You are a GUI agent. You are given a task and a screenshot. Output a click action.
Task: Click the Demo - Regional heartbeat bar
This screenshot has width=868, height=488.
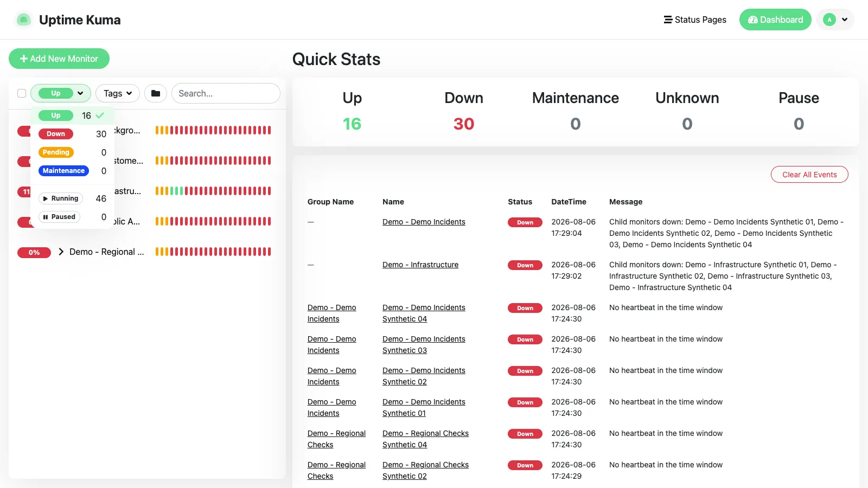click(213, 252)
